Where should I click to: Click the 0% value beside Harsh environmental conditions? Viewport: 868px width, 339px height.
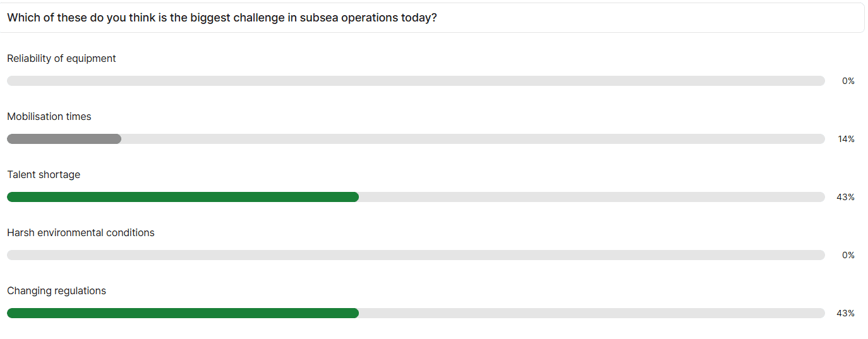pyautogui.click(x=848, y=255)
